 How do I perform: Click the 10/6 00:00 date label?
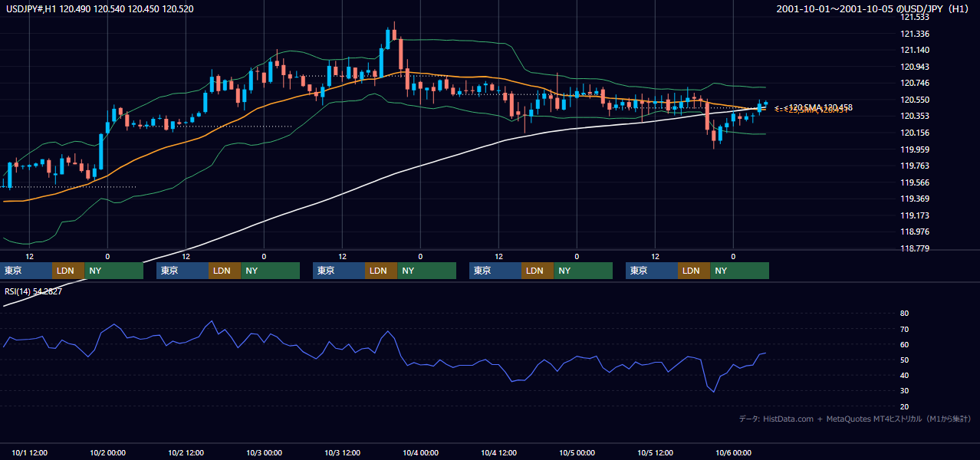coord(733,452)
